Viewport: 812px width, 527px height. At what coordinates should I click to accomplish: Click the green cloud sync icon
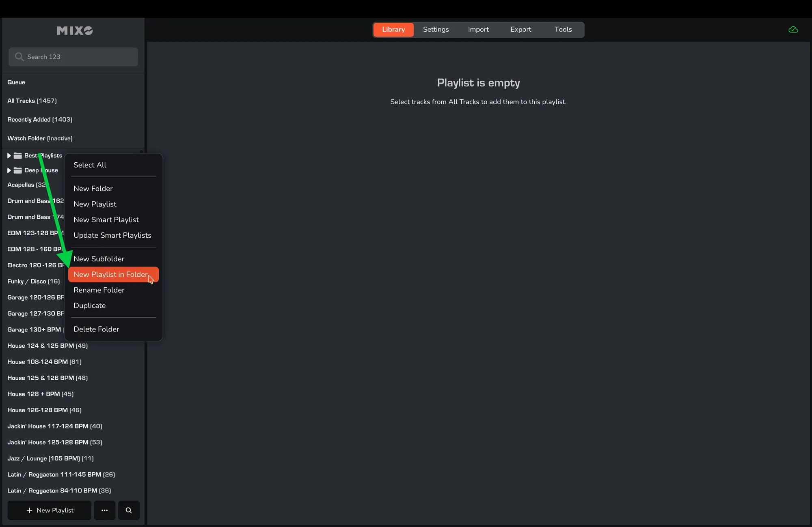(793, 30)
